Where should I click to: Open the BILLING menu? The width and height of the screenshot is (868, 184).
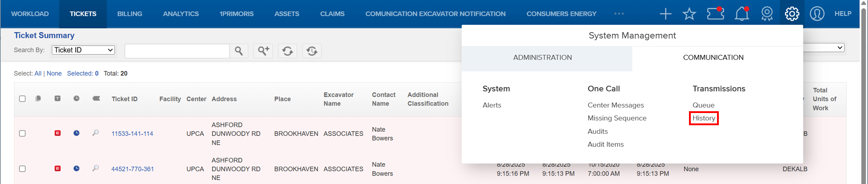130,14
